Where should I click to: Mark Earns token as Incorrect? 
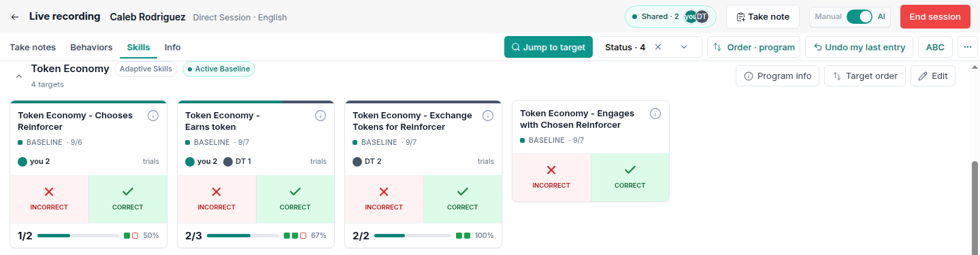[x=217, y=199]
